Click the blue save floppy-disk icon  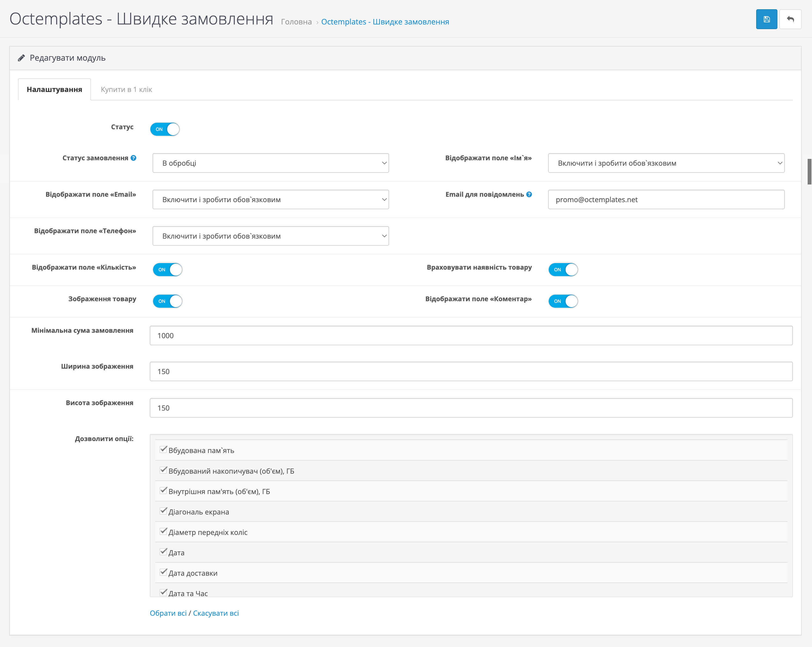(x=766, y=19)
